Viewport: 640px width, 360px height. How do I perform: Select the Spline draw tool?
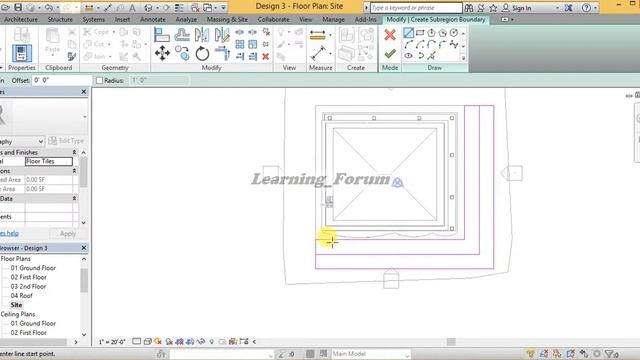pos(454,44)
